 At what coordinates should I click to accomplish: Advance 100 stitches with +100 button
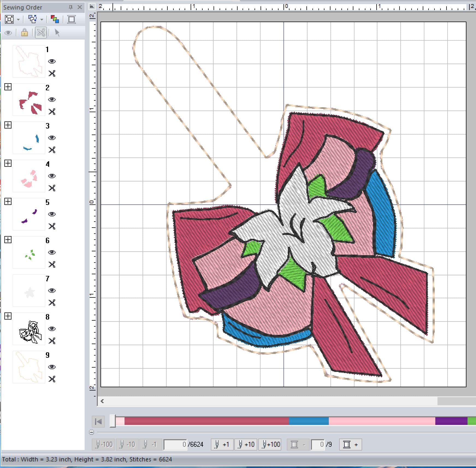click(270, 445)
